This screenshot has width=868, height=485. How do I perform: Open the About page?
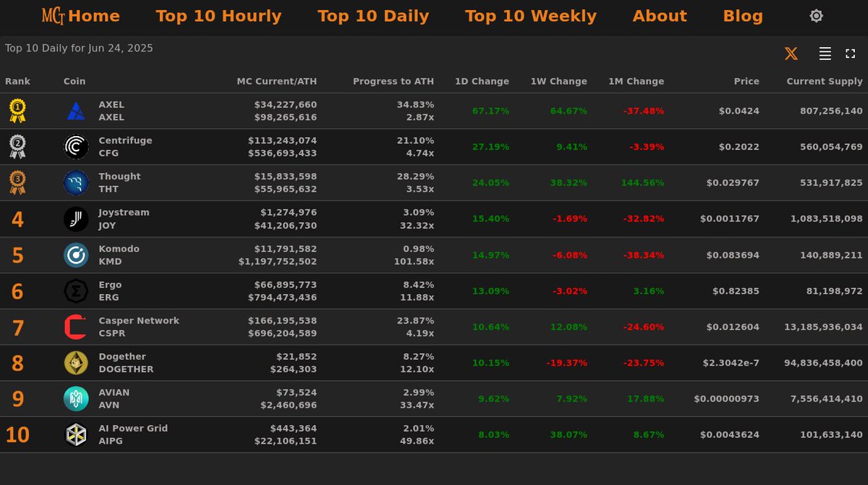[660, 16]
